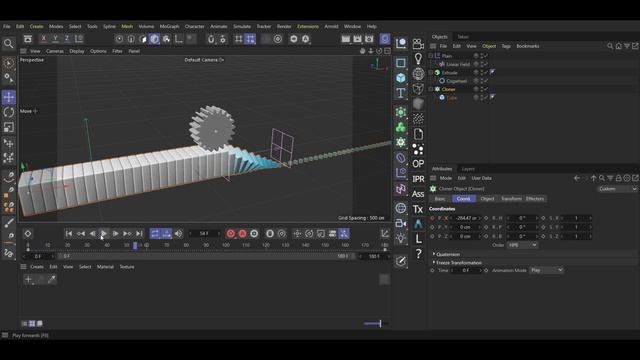Open Object manager Tags menu
Screen dimensions: 640x360
pyautogui.click(x=506, y=46)
